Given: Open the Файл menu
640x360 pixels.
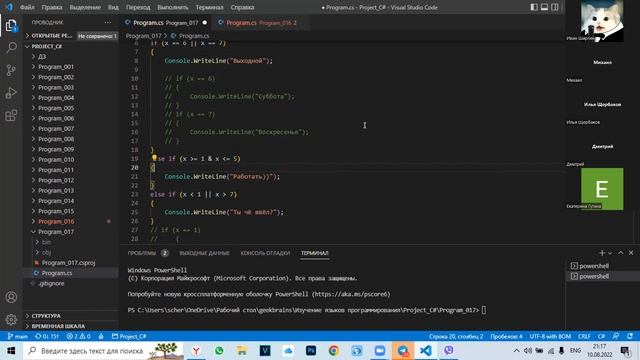Looking at the screenshot, I should (27, 7).
